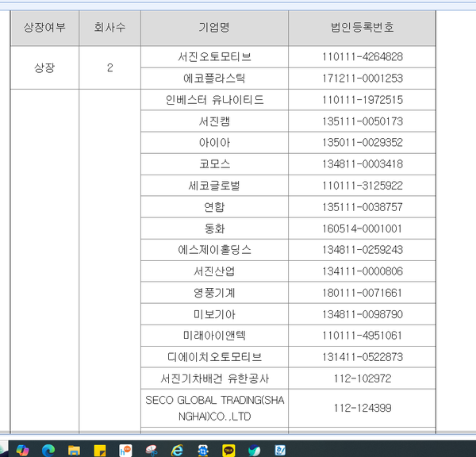Click registration number 110111-1972515
Viewport: 476px width, 457px height.
pyautogui.click(x=363, y=100)
